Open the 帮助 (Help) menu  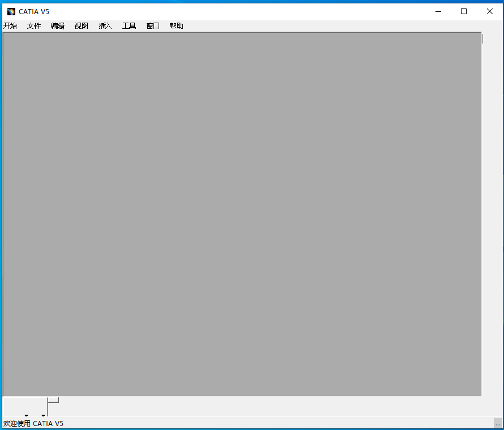click(x=176, y=26)
